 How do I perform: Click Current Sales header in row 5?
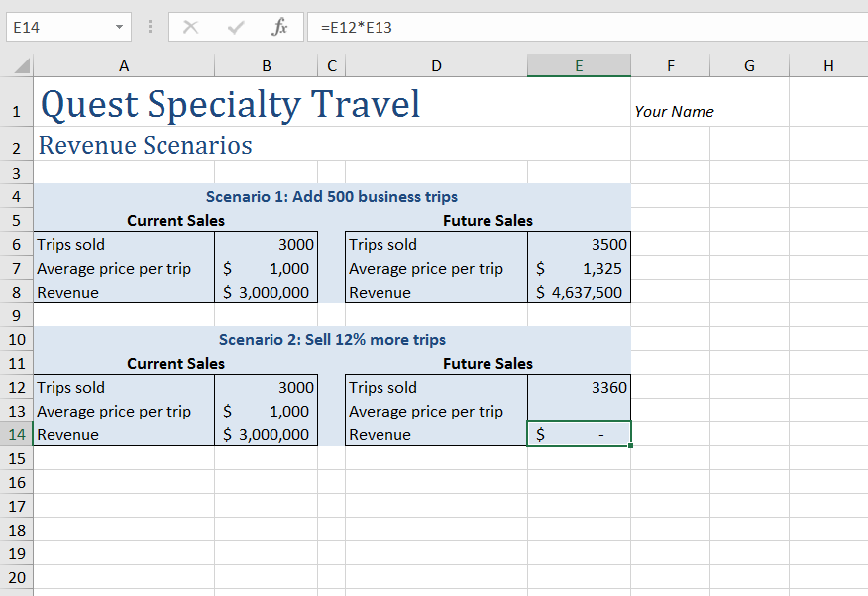click(x=175, y=220)
